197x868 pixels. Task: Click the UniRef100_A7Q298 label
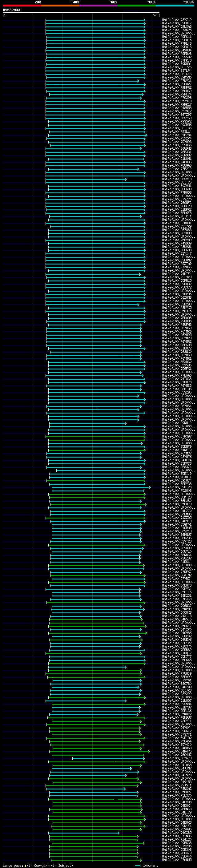coord(177,98)
